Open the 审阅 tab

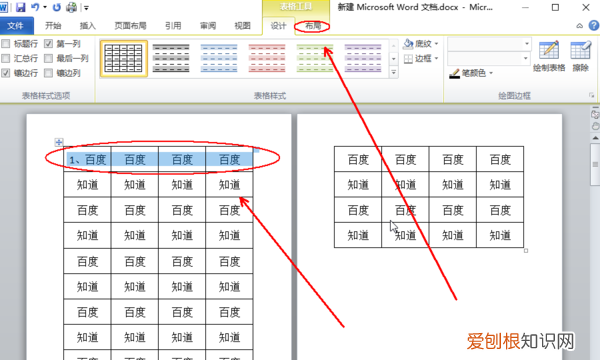(208, 26)
